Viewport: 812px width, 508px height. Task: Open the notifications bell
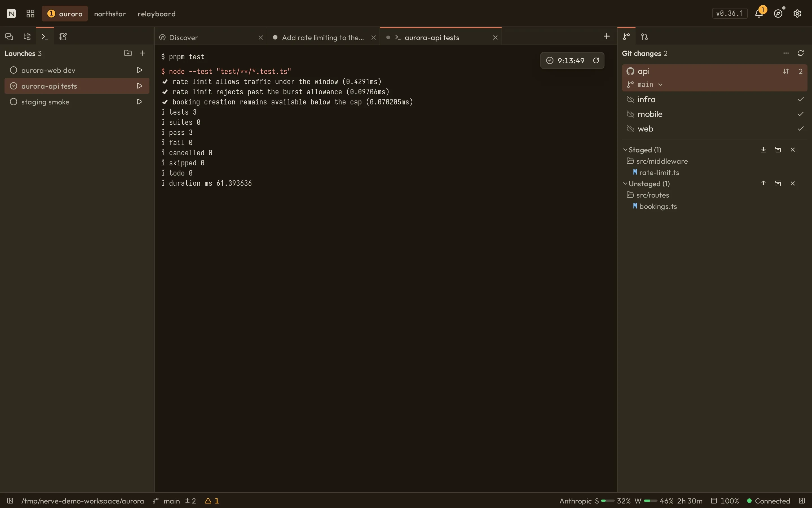pyautogui.click(x=759, y=14)
